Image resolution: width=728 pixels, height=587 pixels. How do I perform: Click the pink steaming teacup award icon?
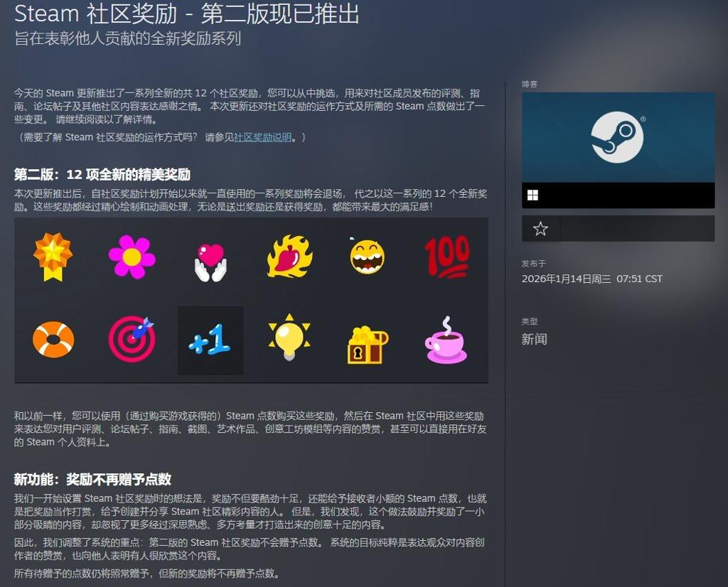pos(446,341)
